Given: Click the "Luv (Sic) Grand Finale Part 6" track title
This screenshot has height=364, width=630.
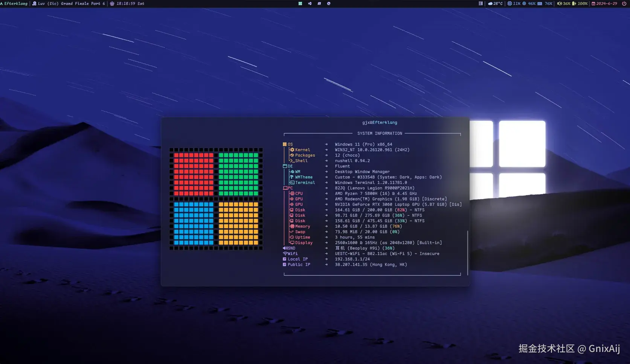Looking at the screenshot, I should pos(72,3).
